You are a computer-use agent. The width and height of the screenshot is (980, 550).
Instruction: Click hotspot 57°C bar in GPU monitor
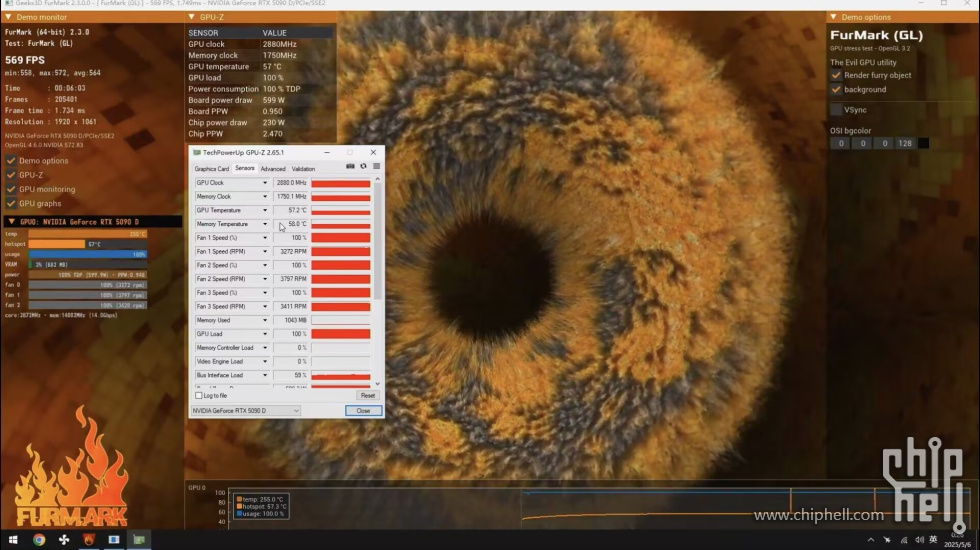[88, 244]
